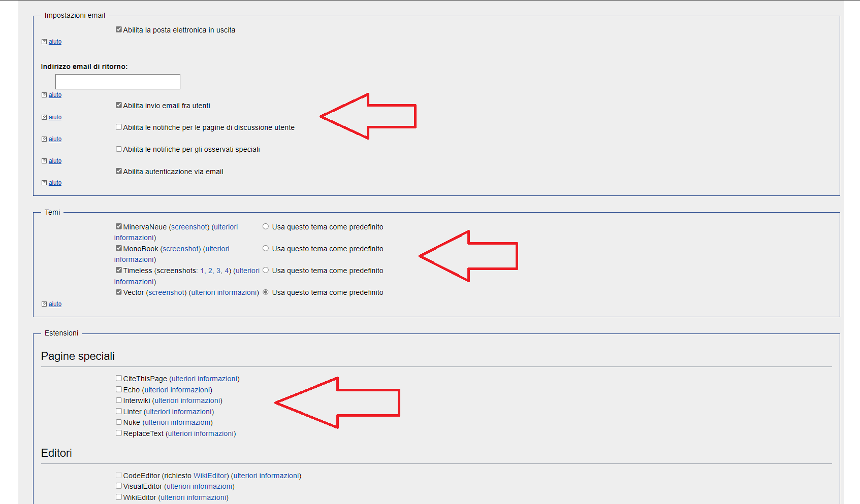Open Vector 'ulteriori informazioni' link
This screenshot has width=860, height=504.
click(224, 292)
